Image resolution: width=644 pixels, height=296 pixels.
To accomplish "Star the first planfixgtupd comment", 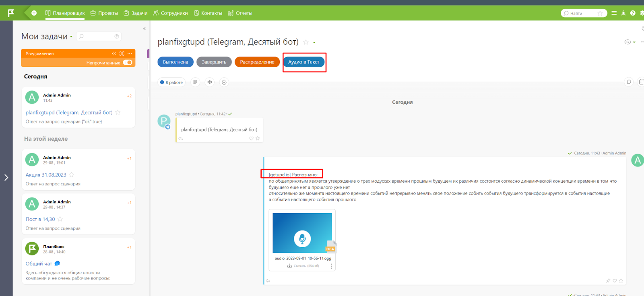I will tap(258, 138).
